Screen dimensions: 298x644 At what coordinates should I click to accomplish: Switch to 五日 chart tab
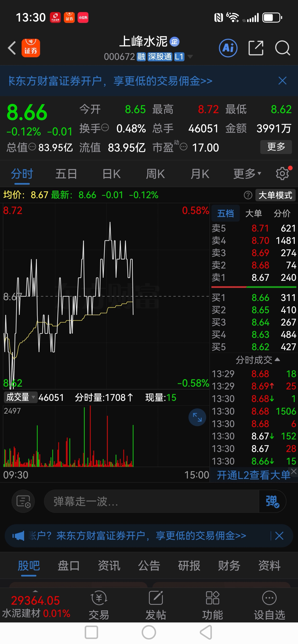(66, 174)
